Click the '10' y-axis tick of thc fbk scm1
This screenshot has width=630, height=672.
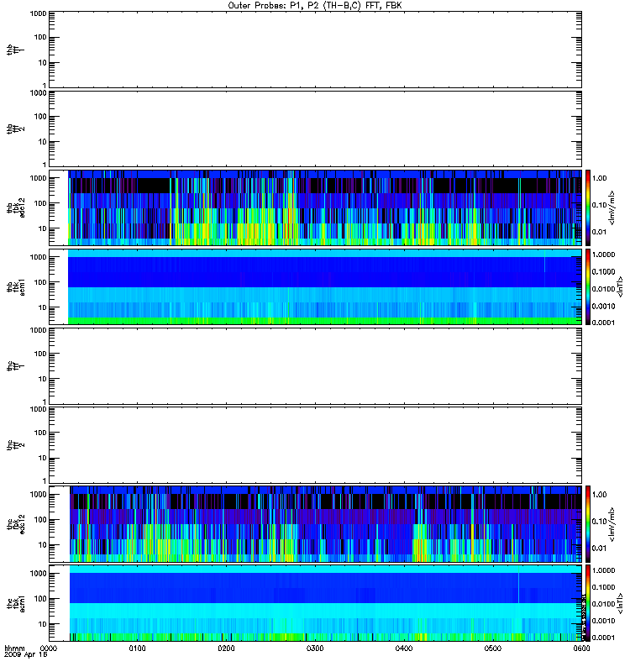pos(43,624)
